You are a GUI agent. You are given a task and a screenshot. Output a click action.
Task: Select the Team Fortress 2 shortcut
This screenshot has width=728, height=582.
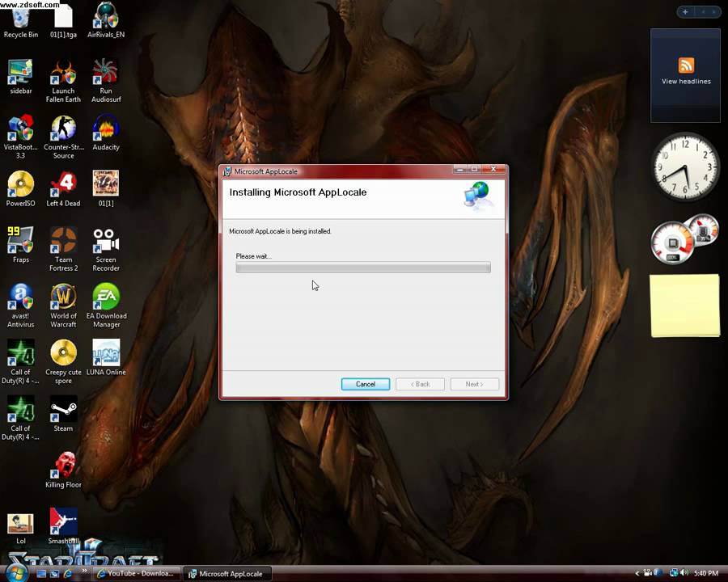64,250
